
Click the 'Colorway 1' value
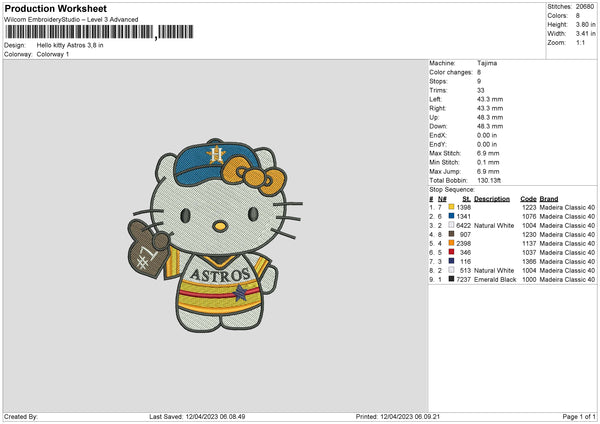(x=53, y=54)
